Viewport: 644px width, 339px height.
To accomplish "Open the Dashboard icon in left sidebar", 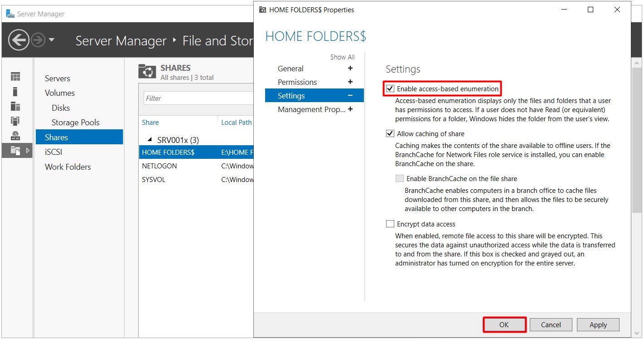I will tap(15, 77).
